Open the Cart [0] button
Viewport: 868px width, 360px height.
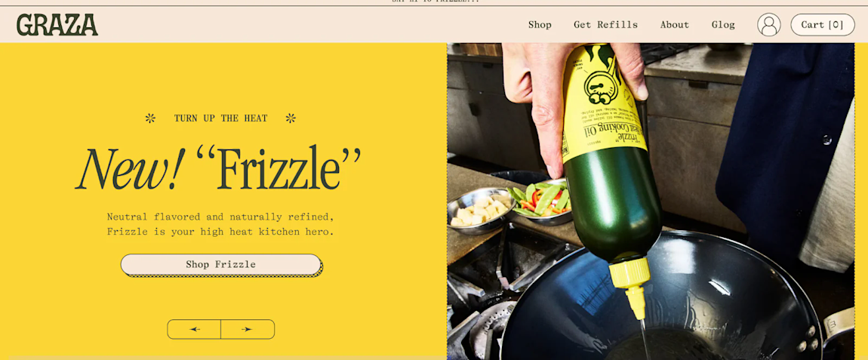click(x=823, y=25)
